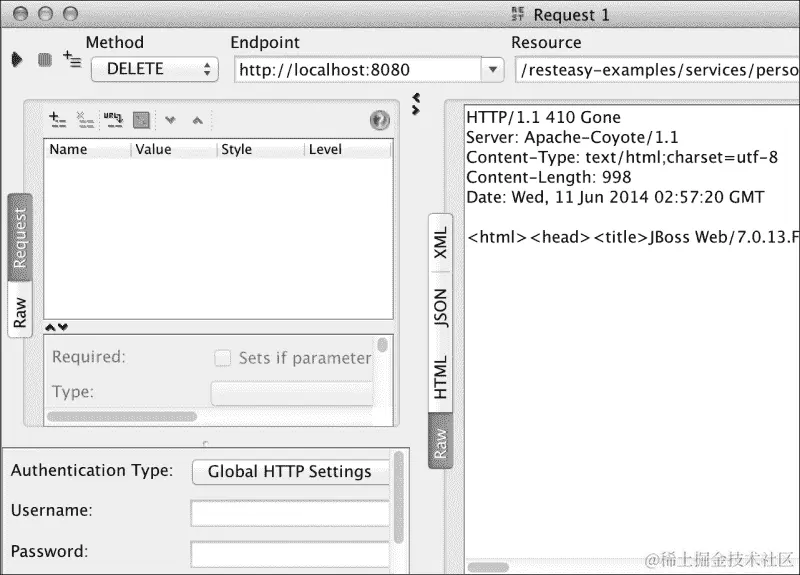Click the response pane horizontal scrollbar
This screenshot has height=575, width=800.
[488, 567]
